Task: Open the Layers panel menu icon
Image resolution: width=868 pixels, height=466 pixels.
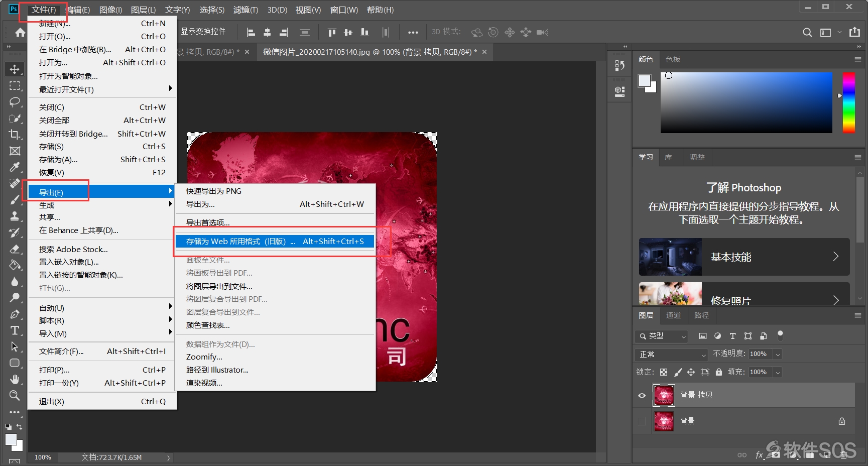Action: tap(857, 315)
